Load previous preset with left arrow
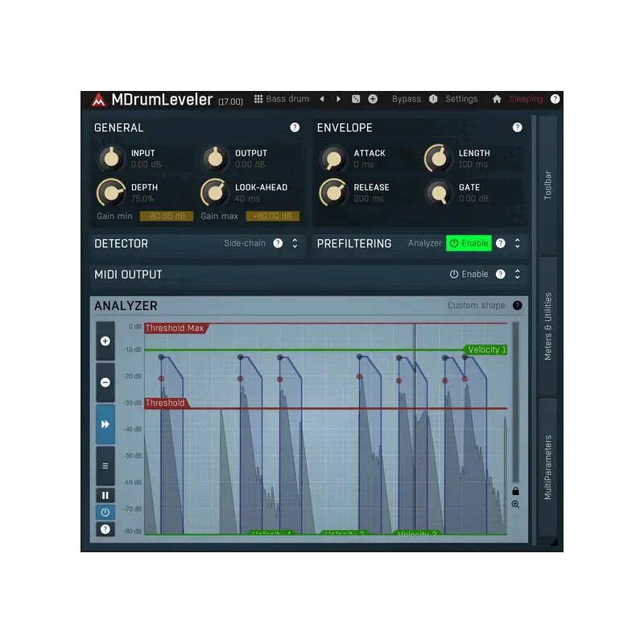This screenshot has width=644, height=644. (x=322, y=99)
